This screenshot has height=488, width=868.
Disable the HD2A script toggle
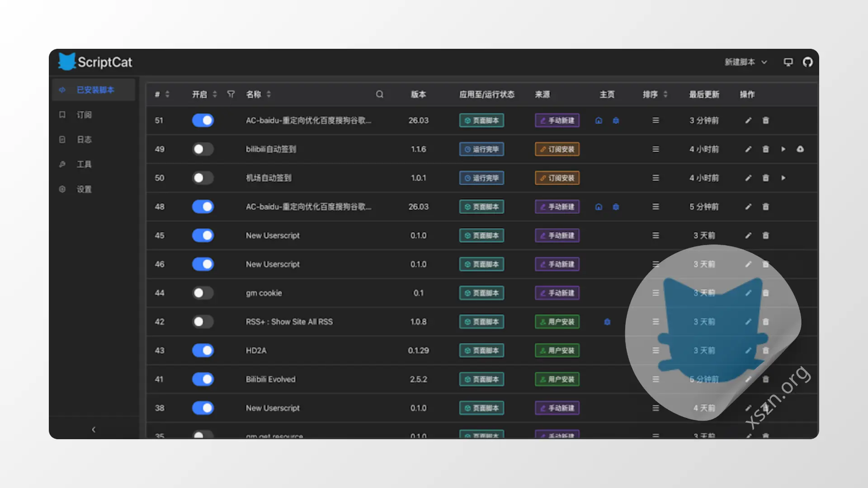pyautogui.click(x=203, y=350)
